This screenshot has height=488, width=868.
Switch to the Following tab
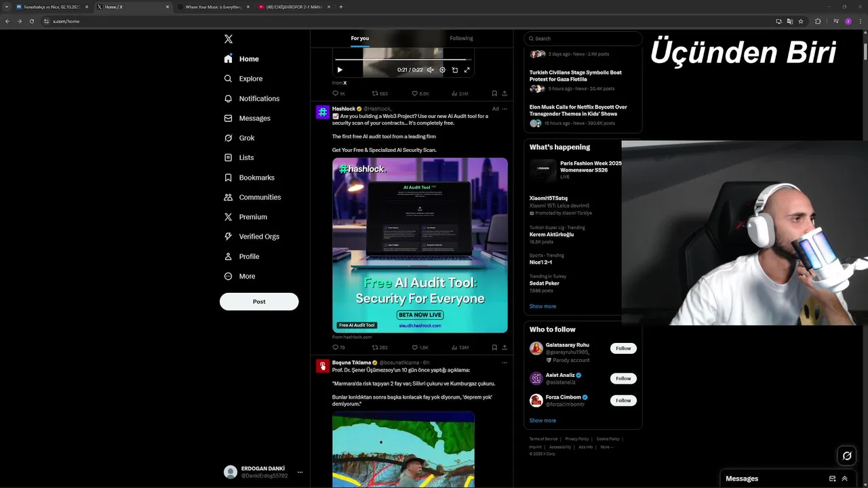pyautogui.click(x=461, y=39)
